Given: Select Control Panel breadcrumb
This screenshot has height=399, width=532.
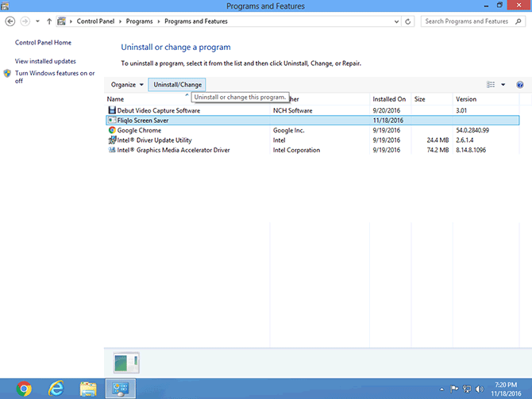Looking at the screenshot, I should [x=95, y=21].
